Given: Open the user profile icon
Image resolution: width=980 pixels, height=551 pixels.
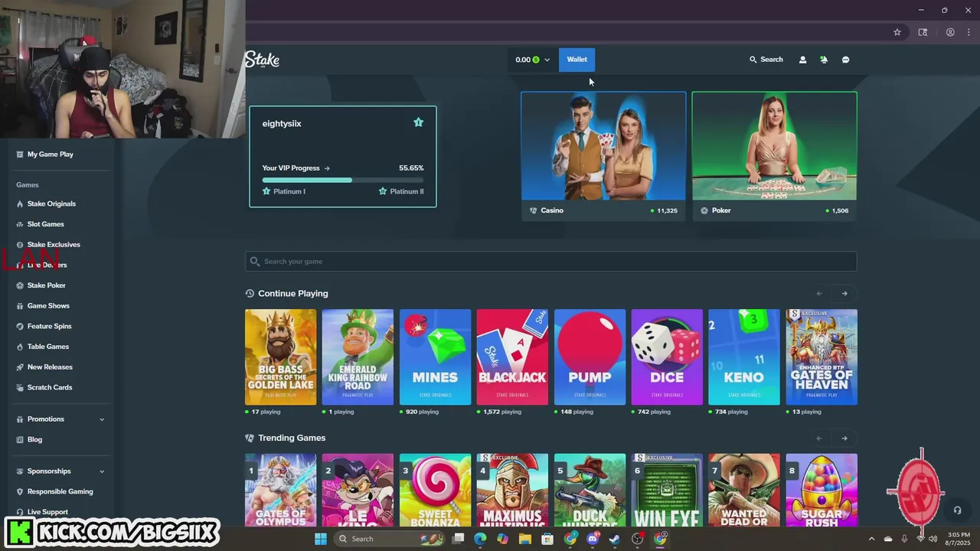Looking at the screenshot, I should [x=802, y=60].
